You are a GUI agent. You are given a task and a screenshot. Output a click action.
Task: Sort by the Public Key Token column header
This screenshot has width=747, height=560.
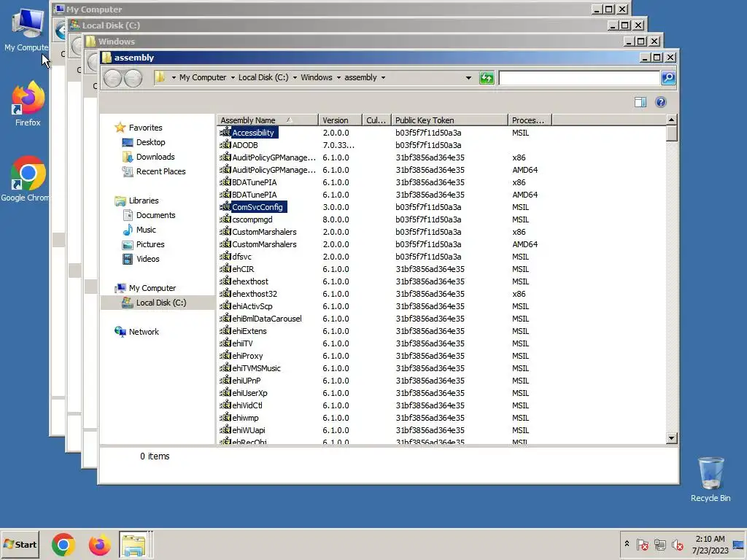[x=449, y=120]
